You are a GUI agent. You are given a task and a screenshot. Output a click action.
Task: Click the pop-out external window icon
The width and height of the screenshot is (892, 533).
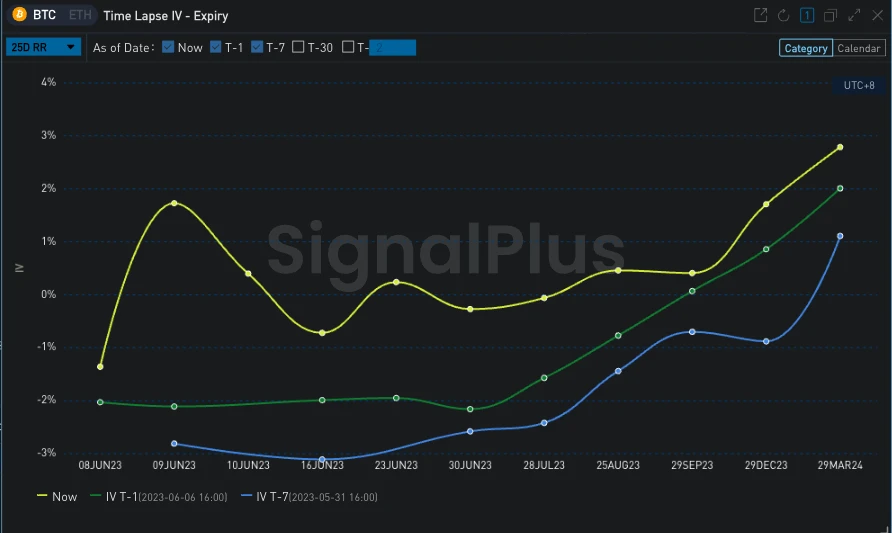coord(760,15)
